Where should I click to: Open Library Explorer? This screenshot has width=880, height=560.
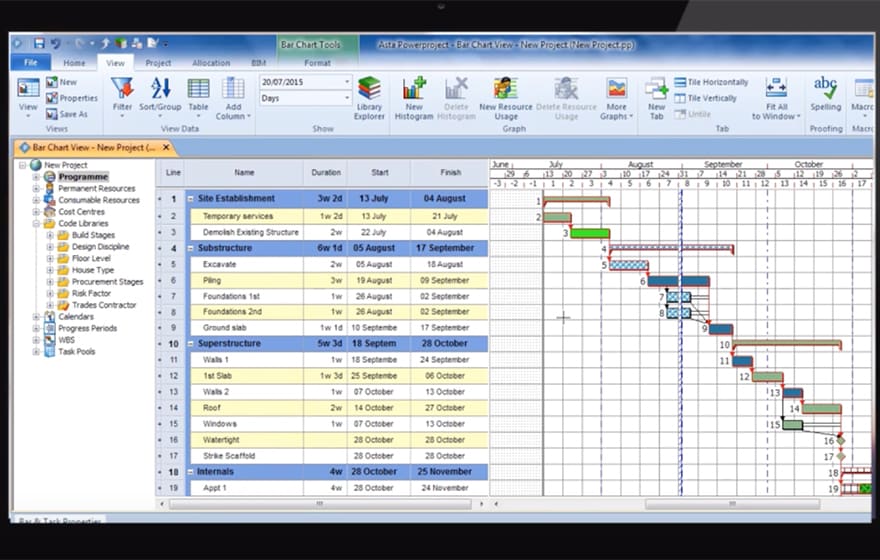369,98
